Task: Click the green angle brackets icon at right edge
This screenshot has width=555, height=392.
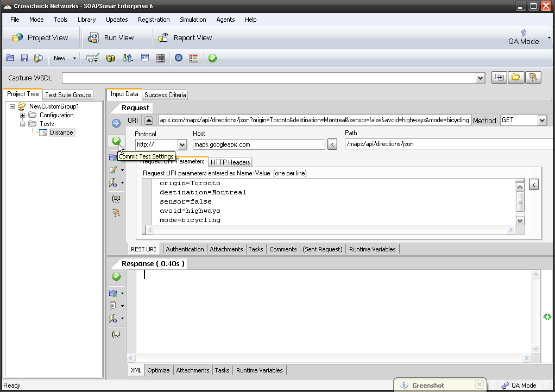Action: point(547,317)
